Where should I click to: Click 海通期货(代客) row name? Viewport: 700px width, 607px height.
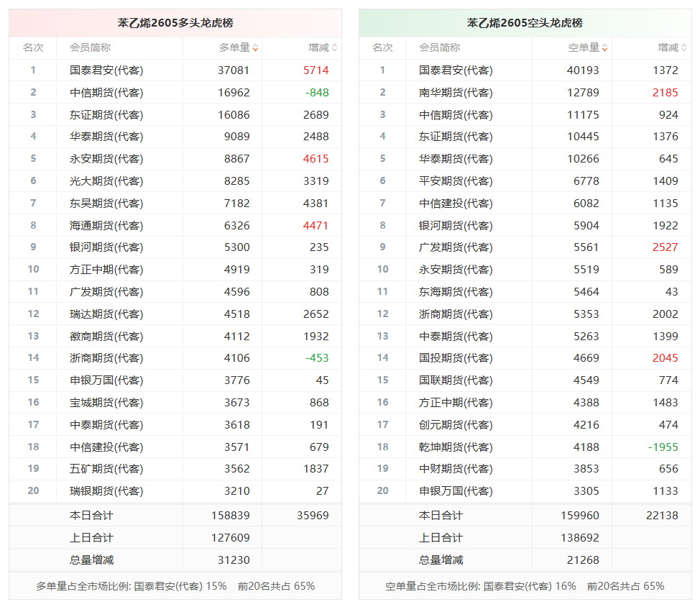click(x=106, y=226)
